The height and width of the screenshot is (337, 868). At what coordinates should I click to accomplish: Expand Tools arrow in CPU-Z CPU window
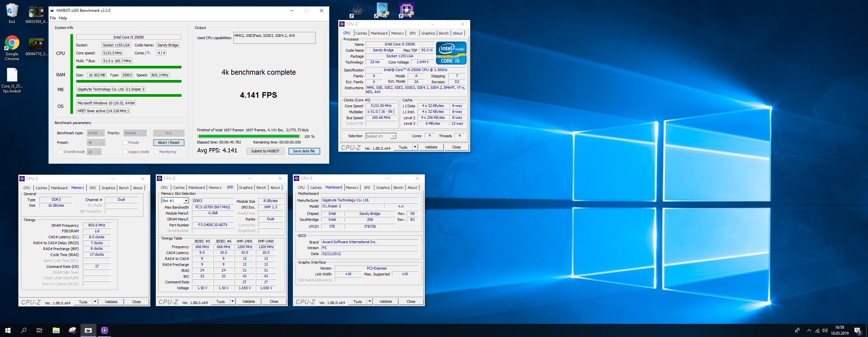click(415, 147)
